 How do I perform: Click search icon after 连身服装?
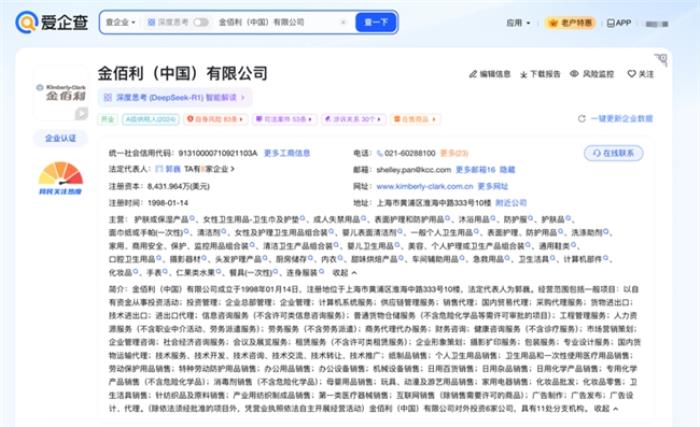coord(321,272)
